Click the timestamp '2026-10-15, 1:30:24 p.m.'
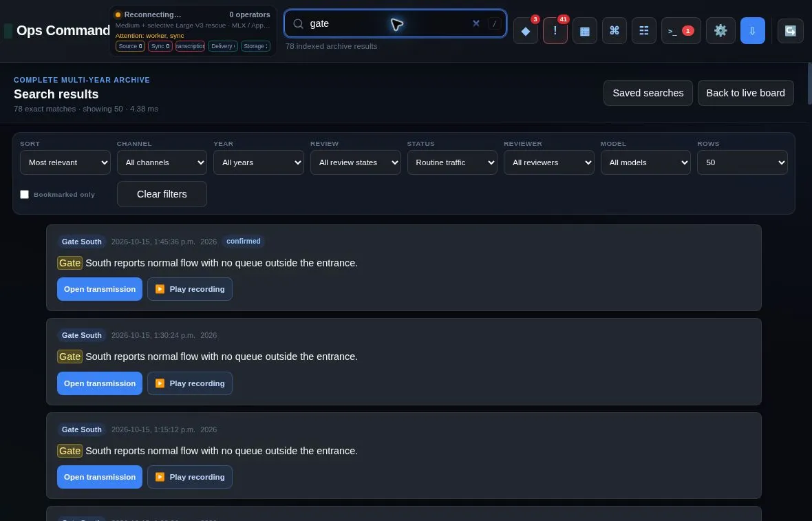Image resolution: width=812 pixels, height=521 pixels. coord(153,335)
